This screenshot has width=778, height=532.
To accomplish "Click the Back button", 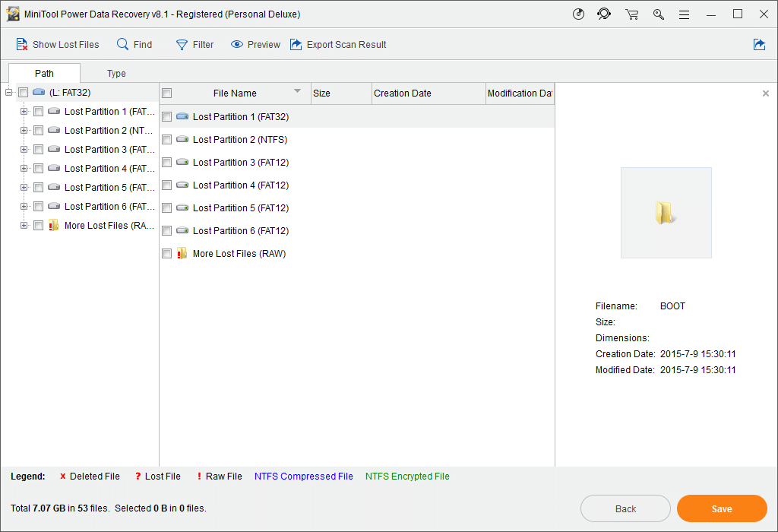I will click(x=625, y=508).
